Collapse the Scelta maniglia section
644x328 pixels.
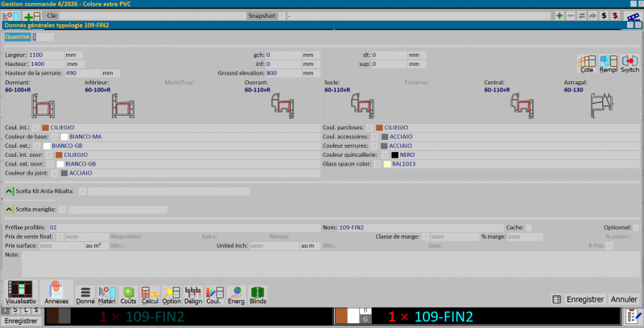9,210
